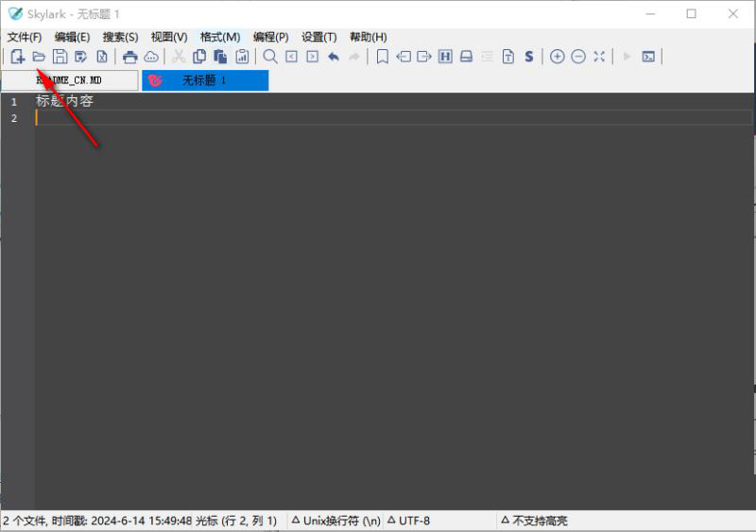Toggle a bookmark with the bookmark icon
756x532 pixels.
click(x=383, y=57)
